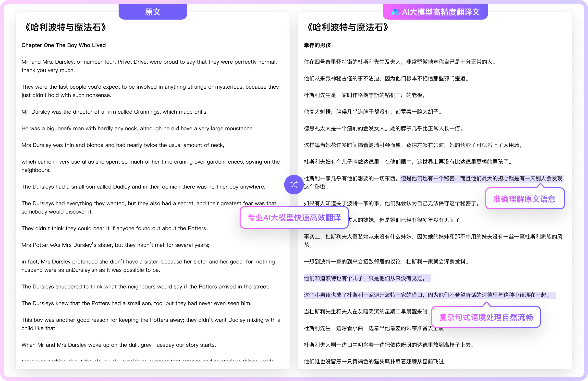Click the line 他高大魁梧，胖得几乎连脖子都没有
The width and height of the screenshot is (588, 381).
[x=373, y=112]
